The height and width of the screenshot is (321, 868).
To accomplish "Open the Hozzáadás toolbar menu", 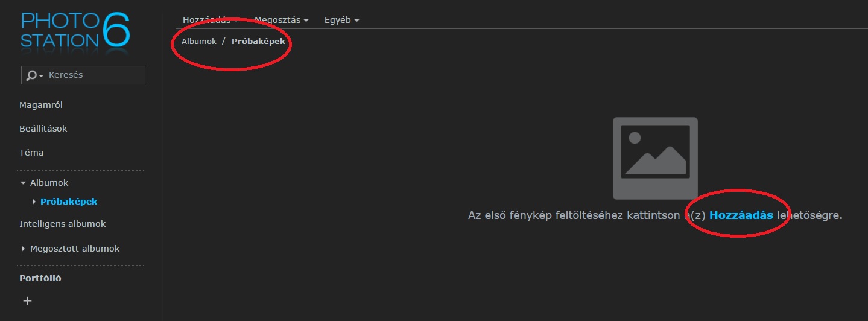I will 211,20.
